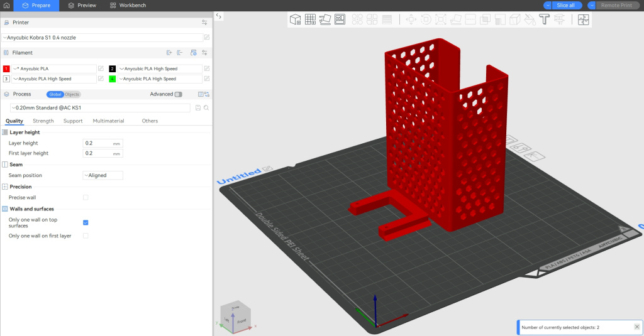The width and height of the screenshot is (644, 336).
Task: Click the Split to objects icon
Action: point(357,19)
